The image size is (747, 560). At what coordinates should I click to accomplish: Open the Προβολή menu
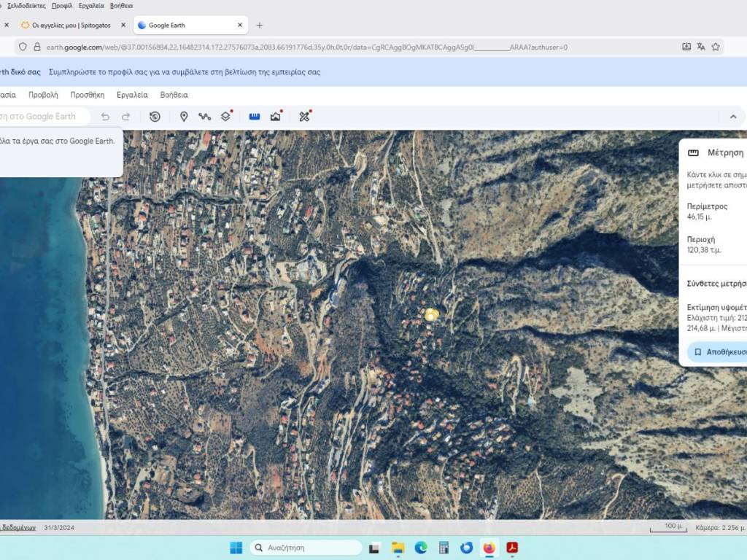pyautogui.click(x=43, y=95)
